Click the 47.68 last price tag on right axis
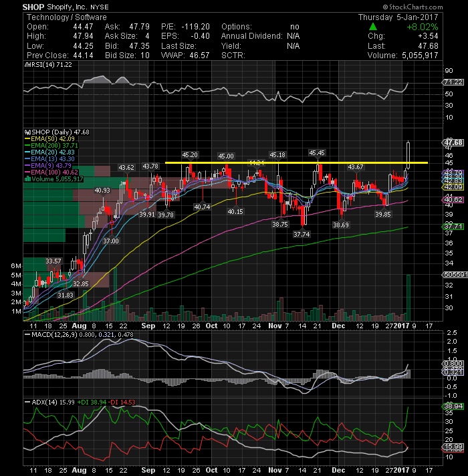The image size is (468, 476). pyautogui.click(x=453, y=142)
